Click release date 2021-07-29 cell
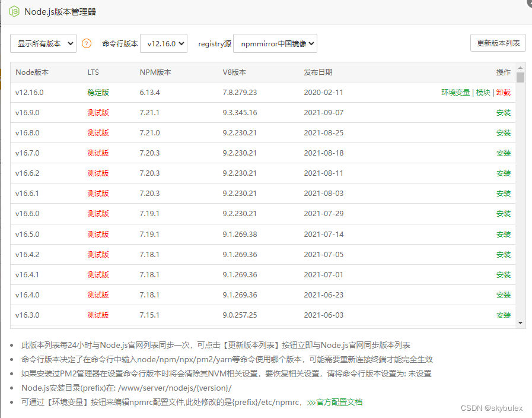Viewport: 532px width, 418px height. [324, 214]
